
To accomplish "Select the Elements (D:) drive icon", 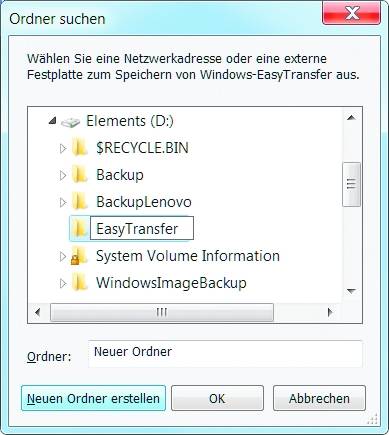I will (70, 122).
